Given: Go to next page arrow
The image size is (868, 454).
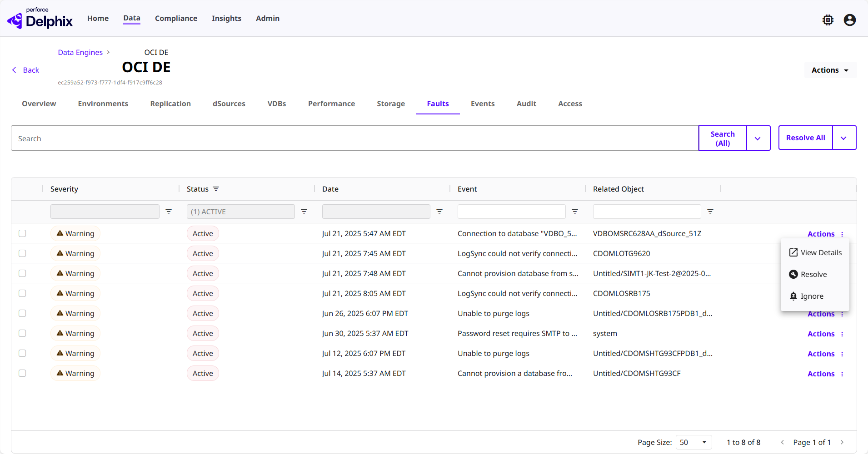Looking at the screenshot, I should (842, 442).
